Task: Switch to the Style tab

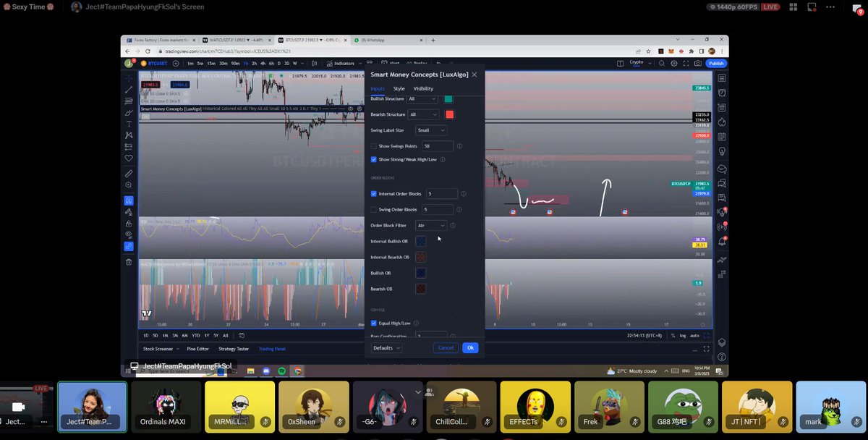Action: tap(399, 88)
